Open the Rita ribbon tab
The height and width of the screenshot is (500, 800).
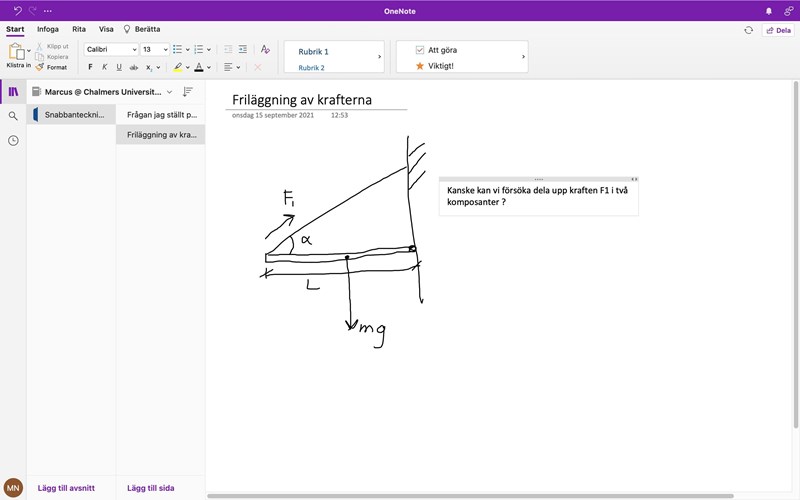pos(79,29)
